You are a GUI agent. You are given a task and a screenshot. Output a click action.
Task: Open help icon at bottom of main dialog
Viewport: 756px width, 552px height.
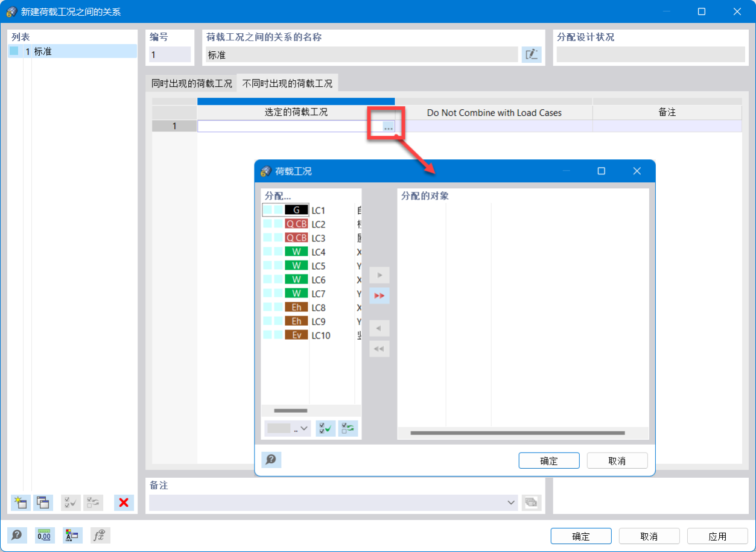pyautogui.click(x=17, y=535)
